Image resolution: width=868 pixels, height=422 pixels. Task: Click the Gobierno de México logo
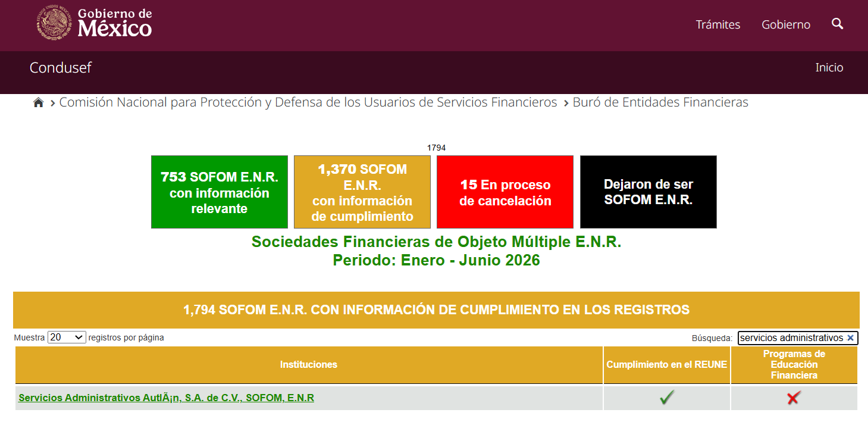(94, 23)
